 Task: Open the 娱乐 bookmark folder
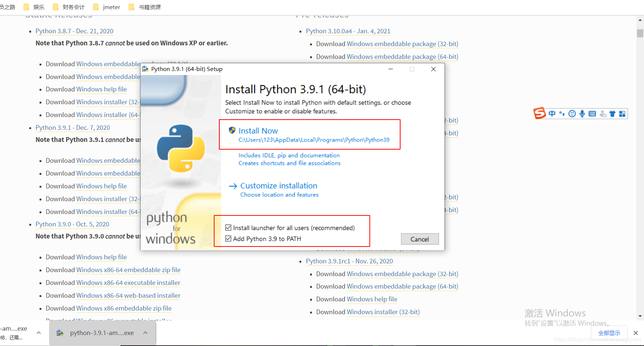[x=34, y=7]
